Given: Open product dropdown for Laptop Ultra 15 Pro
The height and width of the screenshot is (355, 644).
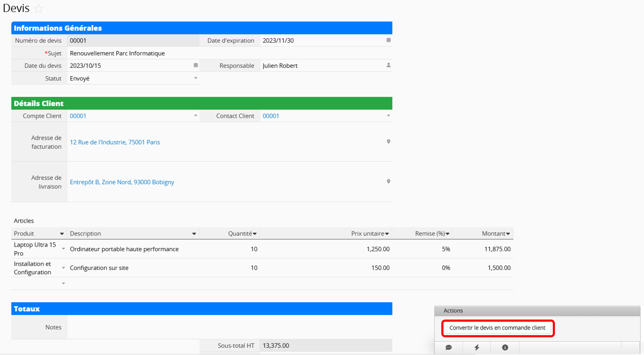Looking at the screenshot, I should [x=64, y=249].
